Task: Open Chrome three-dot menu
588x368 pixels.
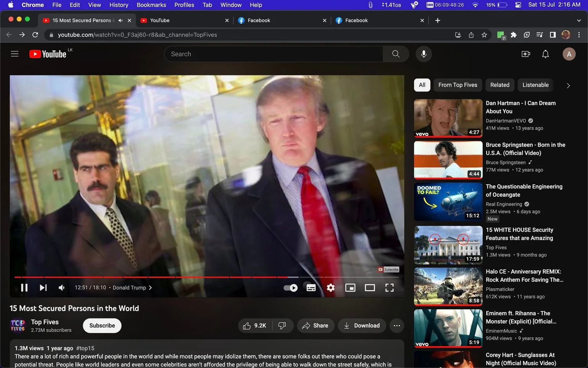Action: click(x=579, y=35)
